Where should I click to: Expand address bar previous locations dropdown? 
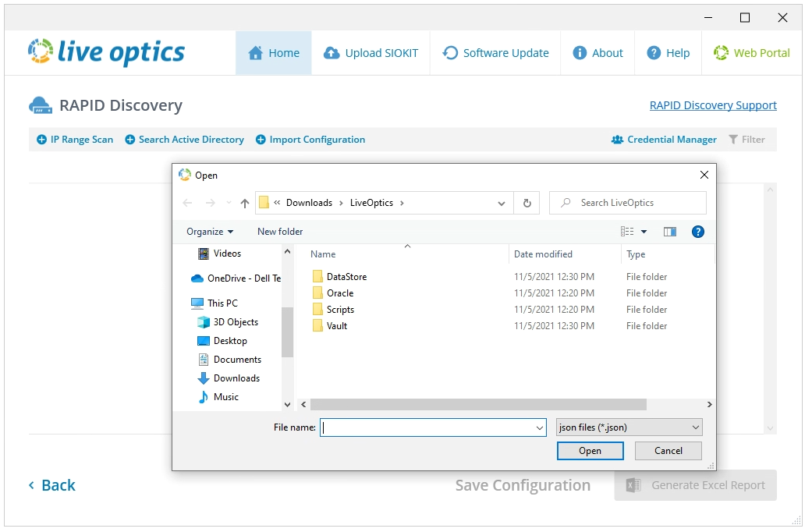[502, 204]
